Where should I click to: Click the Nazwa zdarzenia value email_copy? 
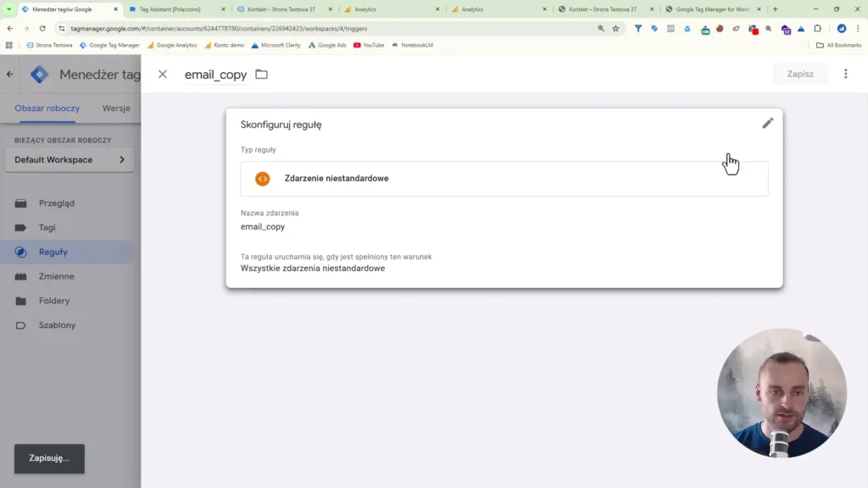[x=263, y=227]
